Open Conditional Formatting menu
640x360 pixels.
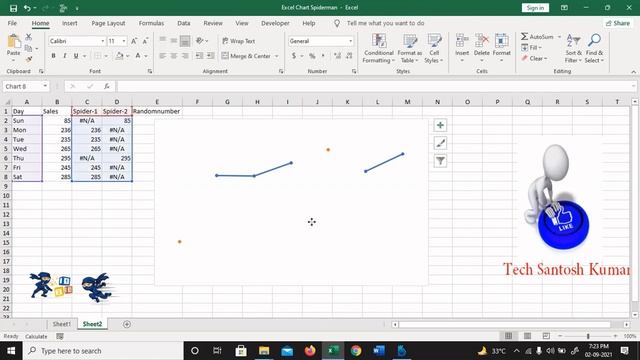(x=379, y=49)
